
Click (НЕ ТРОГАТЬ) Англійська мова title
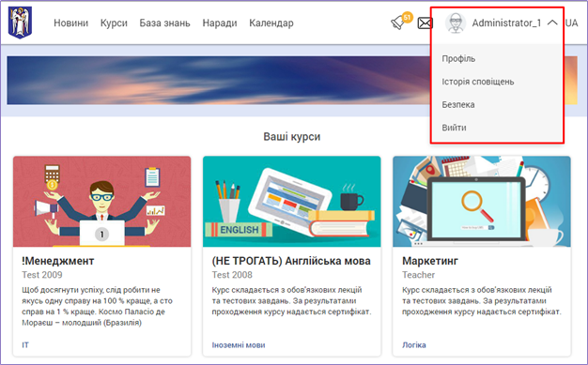click(291, 261)
